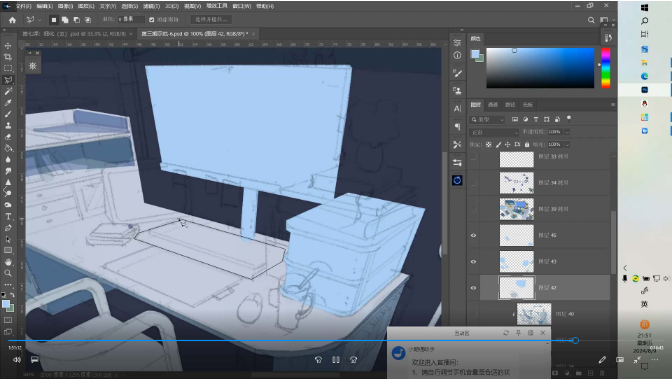Click the volume icon in video player

17,360
